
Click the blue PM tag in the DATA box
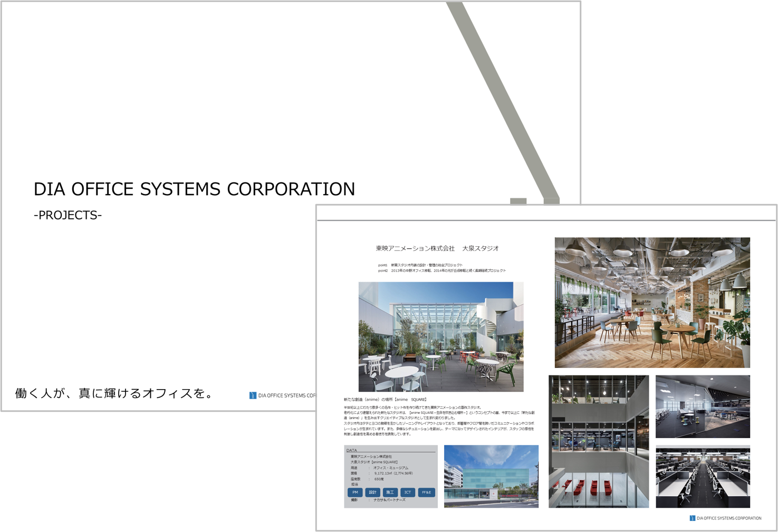355,492
